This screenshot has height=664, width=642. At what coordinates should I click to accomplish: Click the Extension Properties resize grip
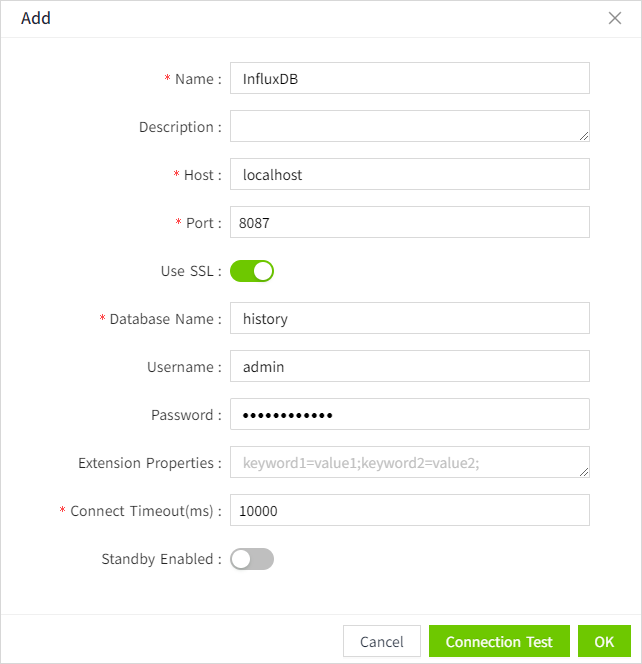584,472
